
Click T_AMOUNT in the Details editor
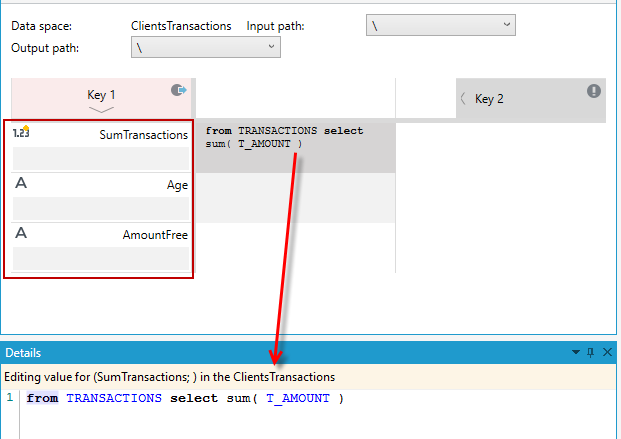click(298, 399)
